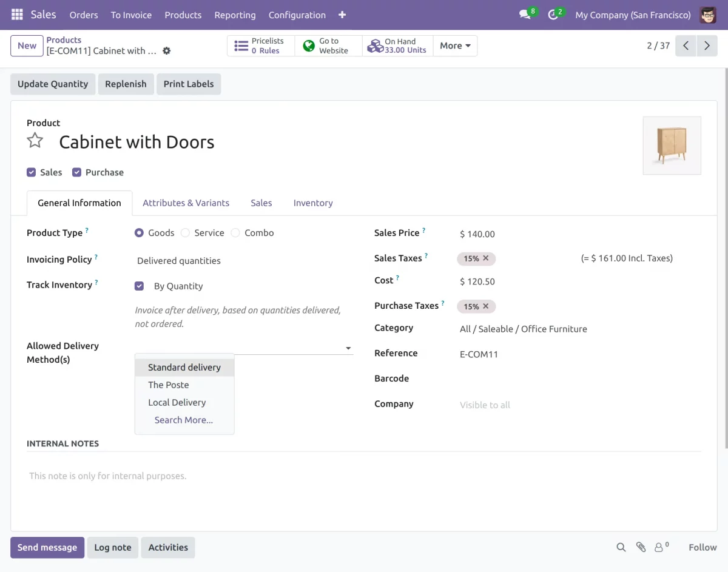This screenshot has height=572, width=728.
Task: Open the apps grid menu
Action: coord(16,15)
